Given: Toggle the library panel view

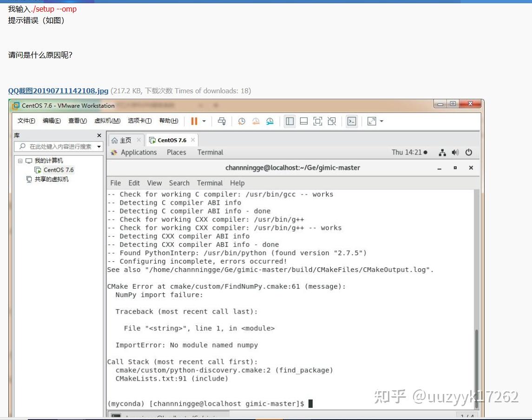Looking at the screenshot, I should 290,121.
